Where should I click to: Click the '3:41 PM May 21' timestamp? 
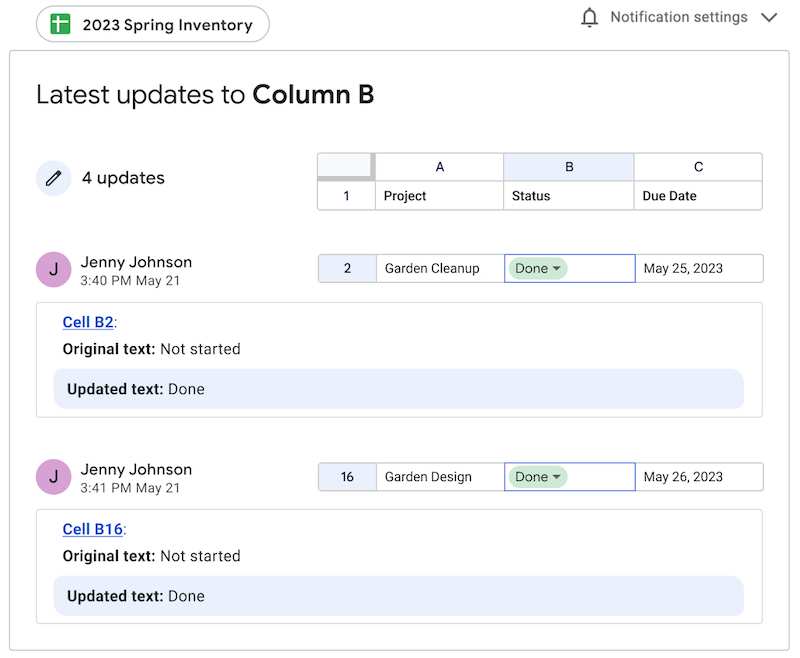(x=130, y=488)
